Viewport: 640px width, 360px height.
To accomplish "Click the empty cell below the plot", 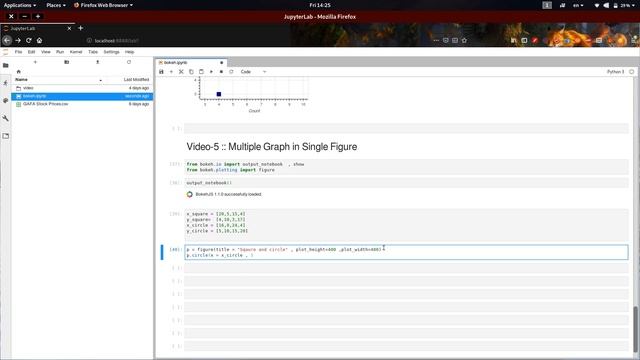I will point(406,129).
